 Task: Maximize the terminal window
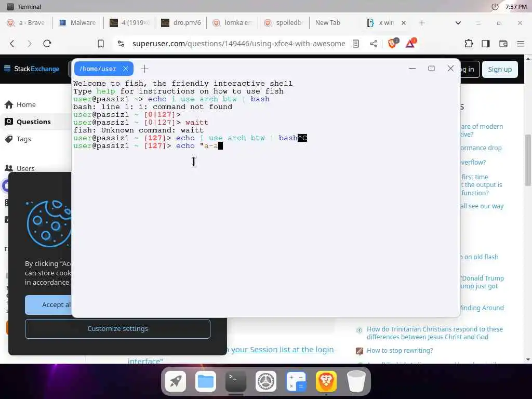point(431,69)
